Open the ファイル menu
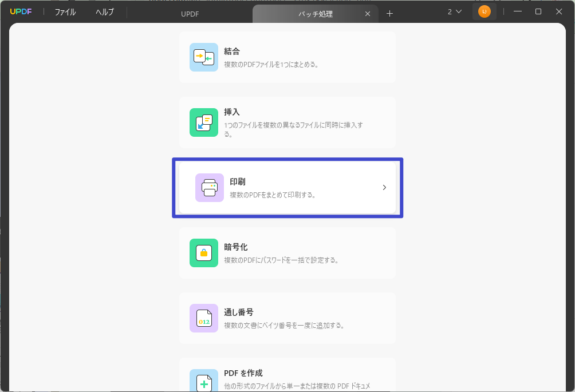The width and height of the screenshot is (575, 392). tap(65, 11)
